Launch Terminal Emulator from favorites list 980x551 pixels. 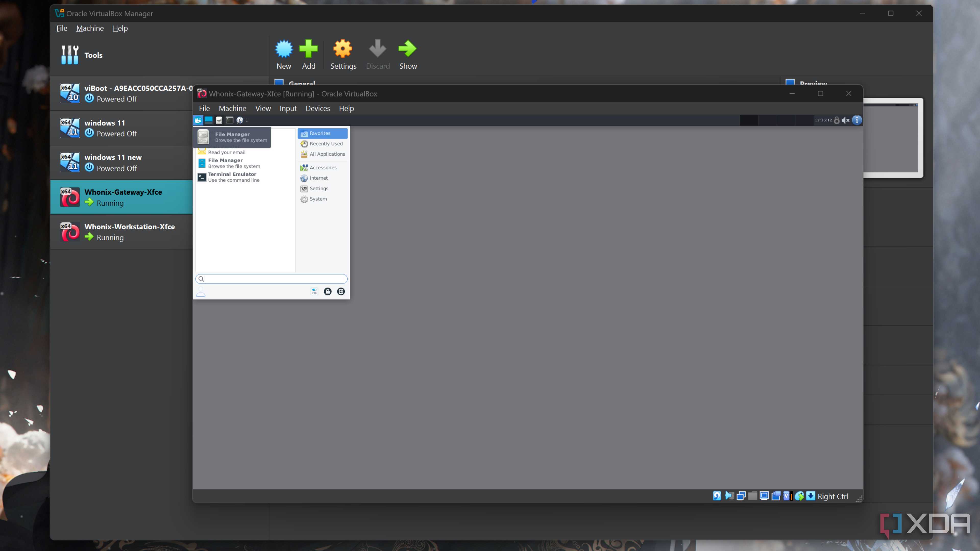tap(245, 177)
